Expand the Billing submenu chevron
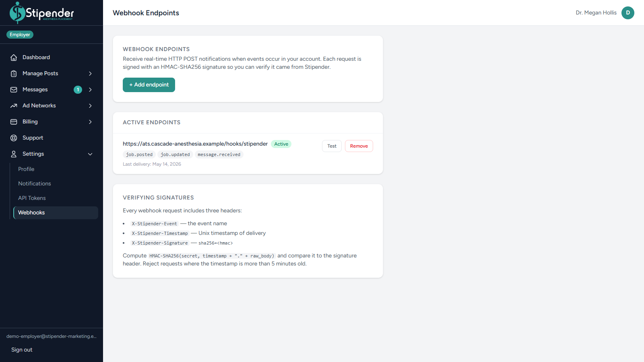Screen dimensions: 644x362 (x=90, y=122)
